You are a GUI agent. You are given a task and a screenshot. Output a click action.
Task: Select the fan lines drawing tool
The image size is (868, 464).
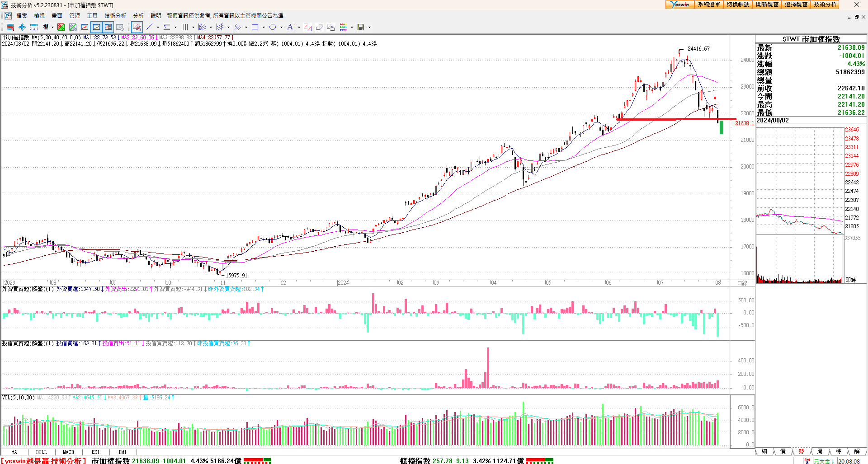coord(202,27)
